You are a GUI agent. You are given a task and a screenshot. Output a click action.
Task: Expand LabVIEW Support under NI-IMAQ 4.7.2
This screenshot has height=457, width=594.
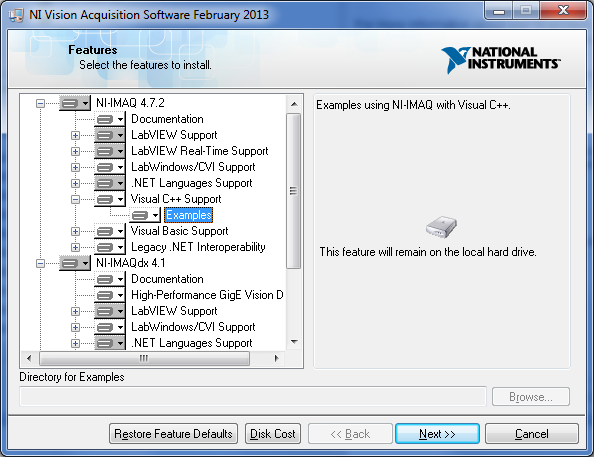pos(75,135)
